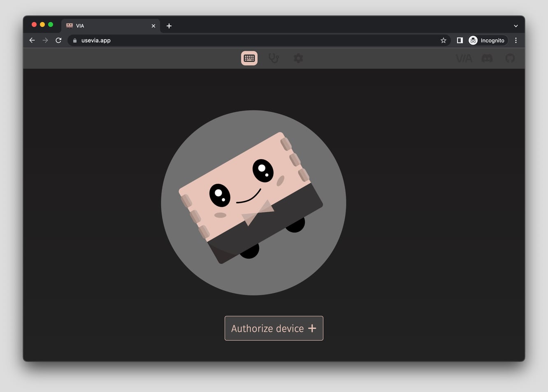Bookmark this page with the star
The width and height of the screenshot is (548, 392).
tap(444, 40)
